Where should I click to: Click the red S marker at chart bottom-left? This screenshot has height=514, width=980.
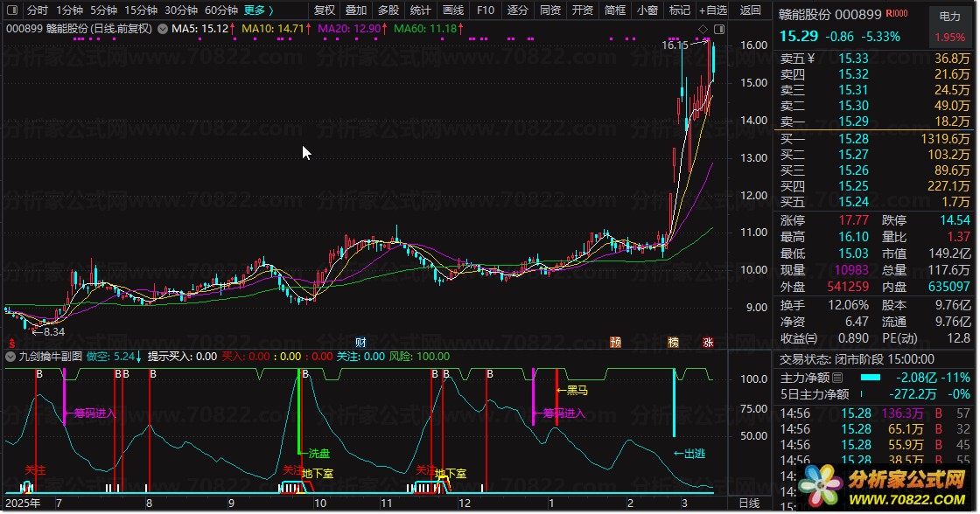[11, 343]
